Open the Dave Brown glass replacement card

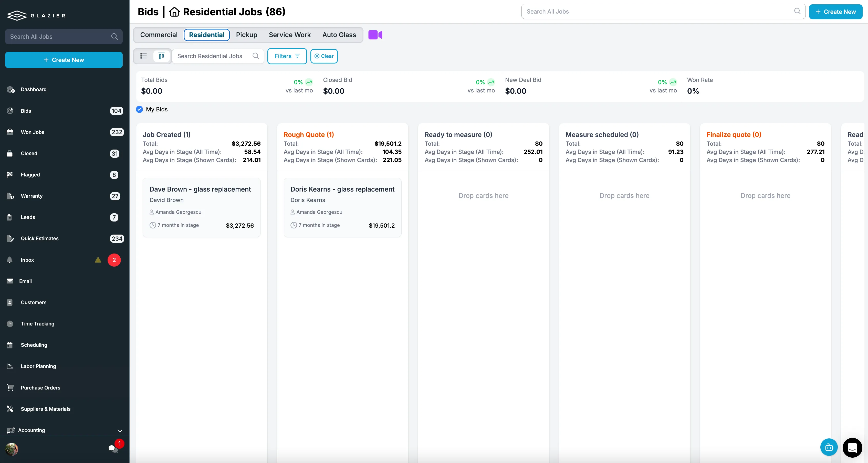pos(202,207)
